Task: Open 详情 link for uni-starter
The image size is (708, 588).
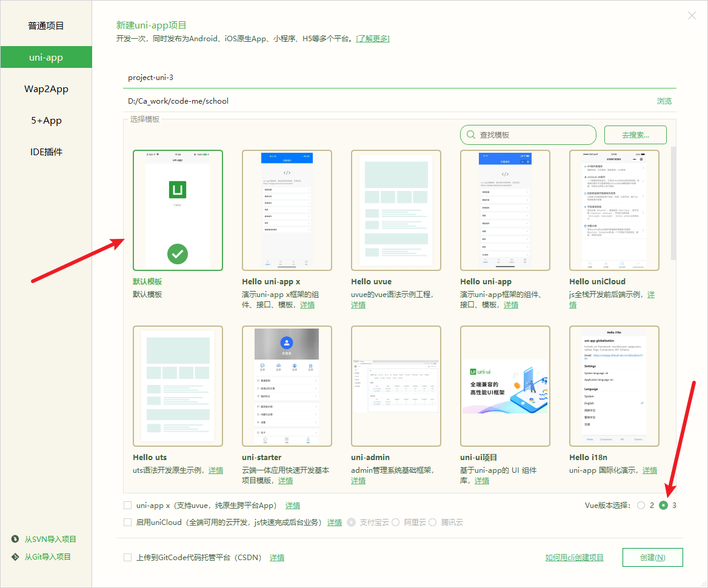Action: click(286, 481)
